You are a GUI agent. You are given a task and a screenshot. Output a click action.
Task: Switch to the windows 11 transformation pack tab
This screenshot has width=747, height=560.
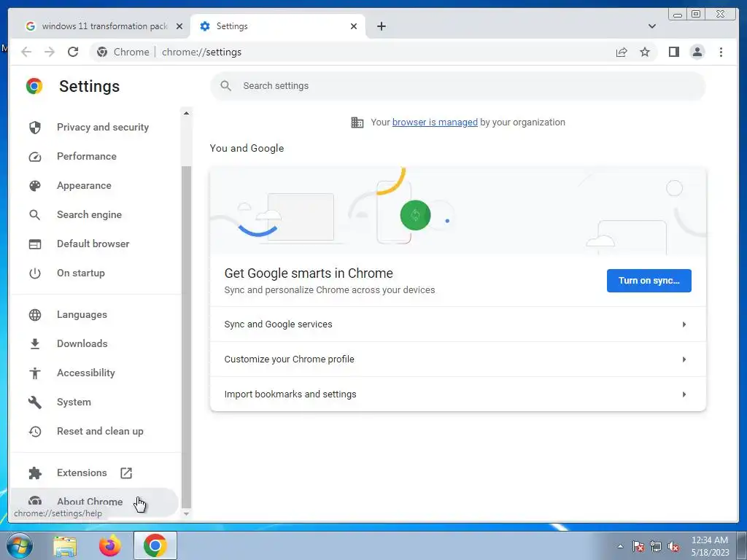tap(104, 26)
